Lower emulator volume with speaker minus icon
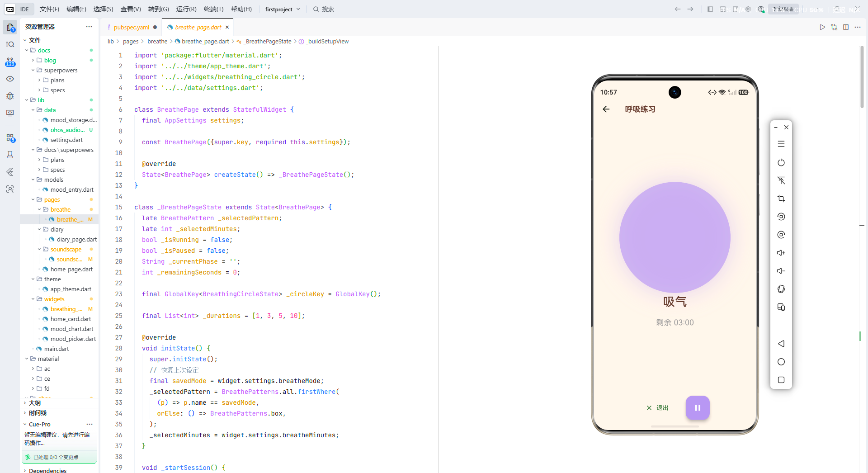The height and width of the screenshot is (473, 868). coord(781,271)
